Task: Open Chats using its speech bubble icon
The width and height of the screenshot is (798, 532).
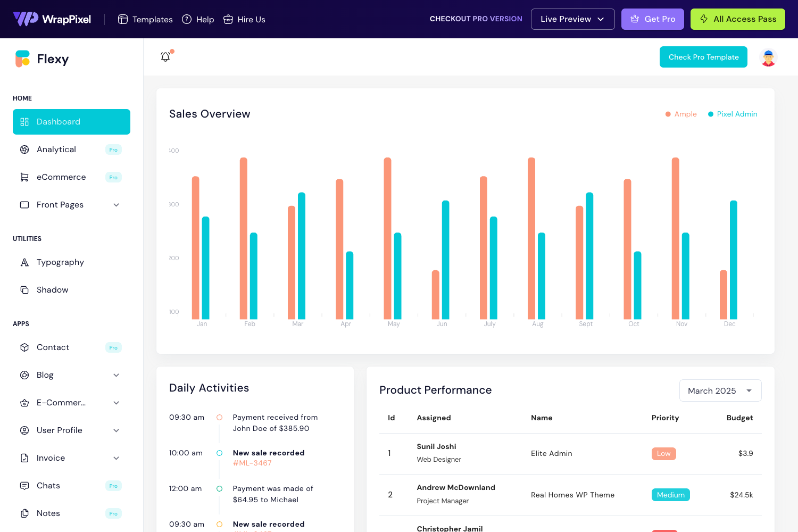Action: pos(24,485)
